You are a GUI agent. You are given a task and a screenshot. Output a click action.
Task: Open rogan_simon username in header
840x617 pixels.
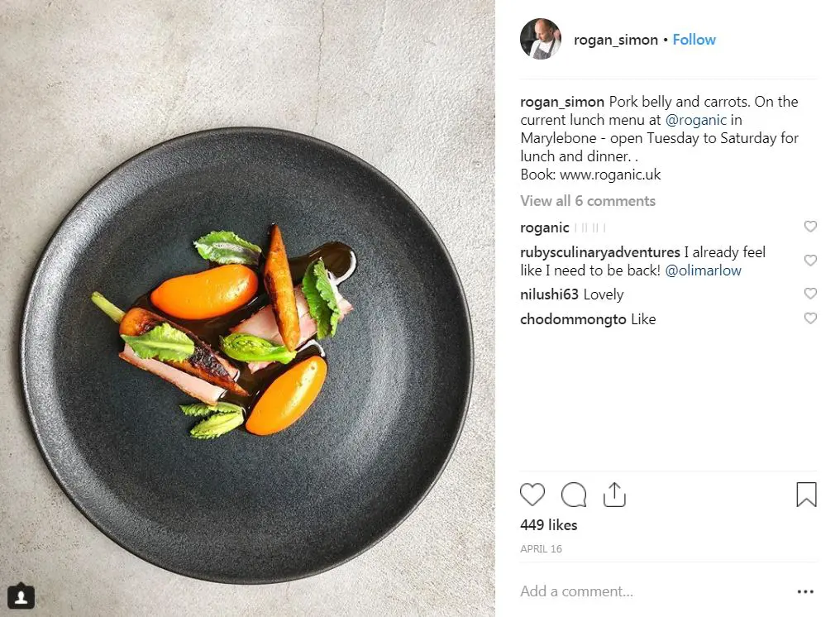[615, 40]
